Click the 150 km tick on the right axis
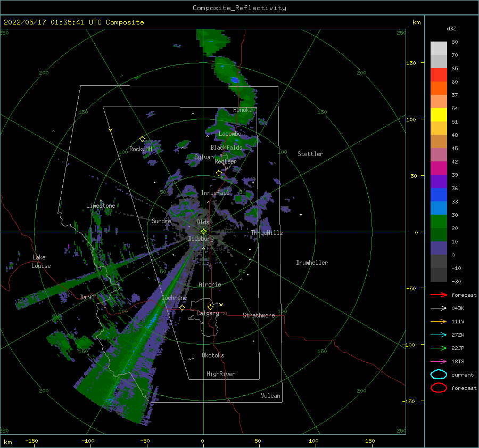This screenshot has height=448, width=479. (x=411, y=63)
